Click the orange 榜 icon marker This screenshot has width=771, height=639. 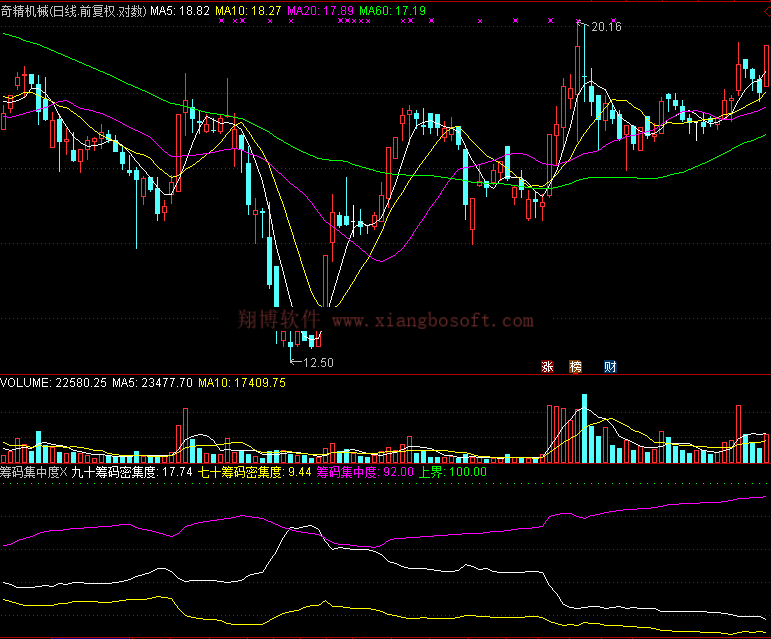pyautogui.click(x=575, y=367)
